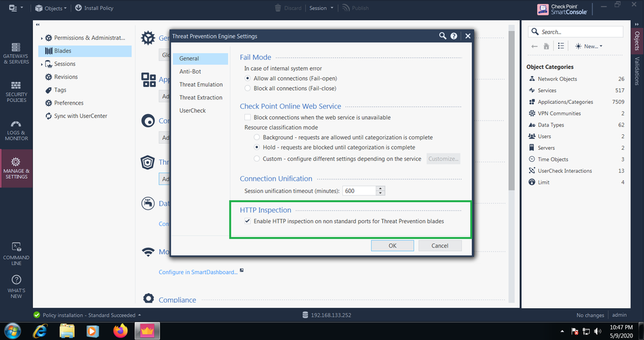
Task: Enable HTTP inspection on non standard ports checkbox
Action: tap(248, 221)
